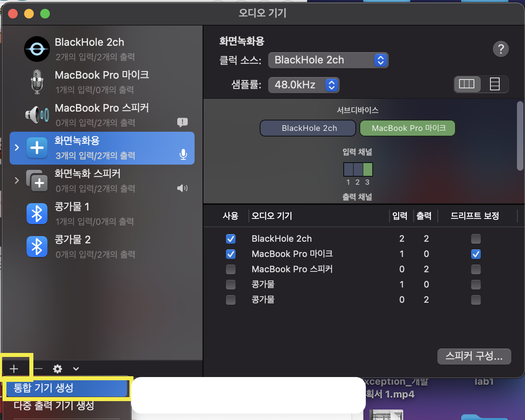Click the 오디오 기기 column header

(272, 216)
